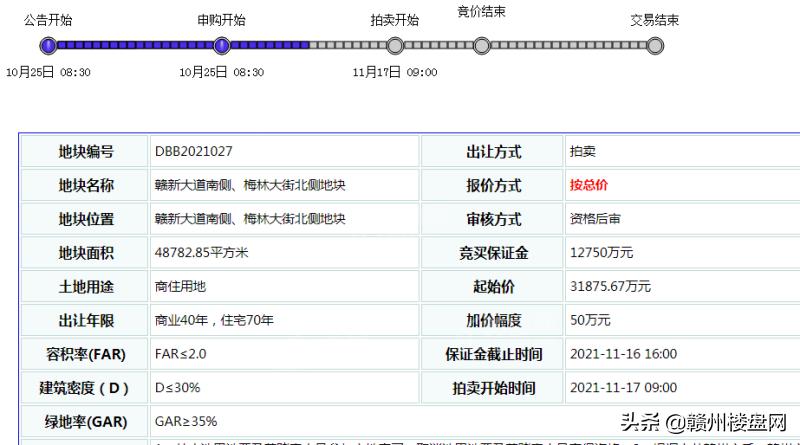Click the deposit value 12750万元
This screenshot has height=445, width=800.
pos(601,253)
